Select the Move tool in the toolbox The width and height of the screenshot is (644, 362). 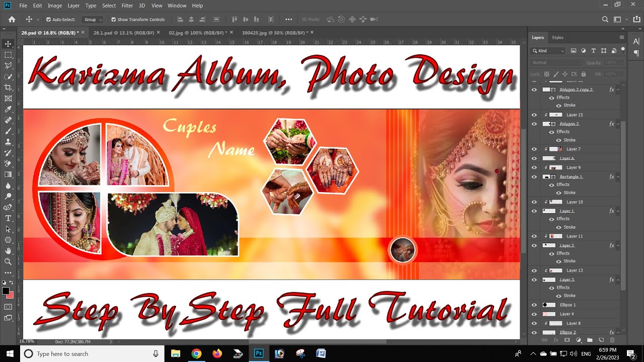coord(8,44)
